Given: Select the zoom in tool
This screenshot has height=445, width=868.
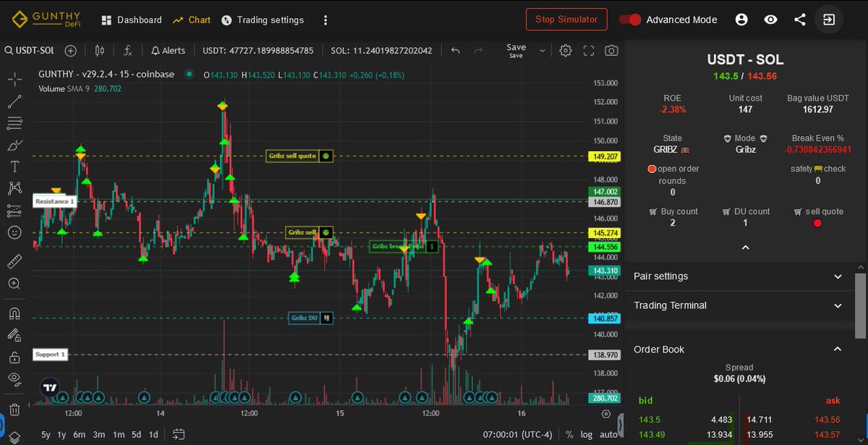Looking at the screenshot, I should (x=14, y=284).
